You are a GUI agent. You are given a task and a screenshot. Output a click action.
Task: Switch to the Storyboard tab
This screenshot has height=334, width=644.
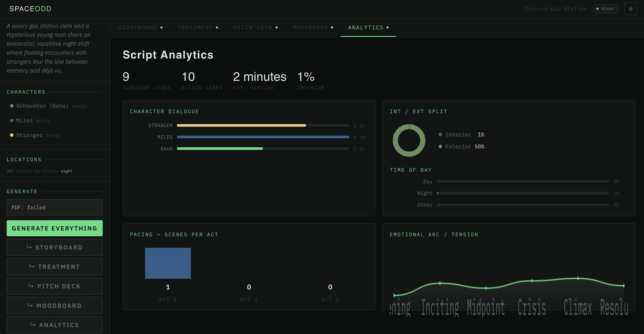point(140,27)
